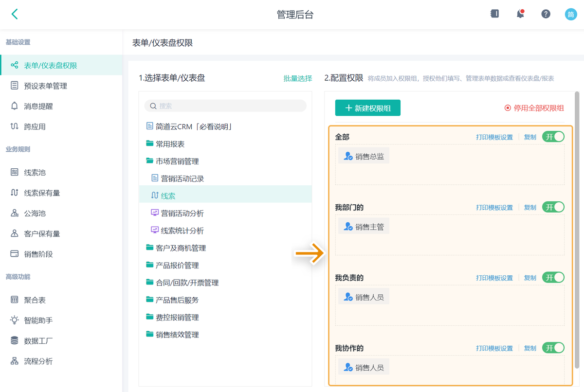Collapse the 市场营销管理 folder
The image size is (584, 392).
click(x=177, y=161)
